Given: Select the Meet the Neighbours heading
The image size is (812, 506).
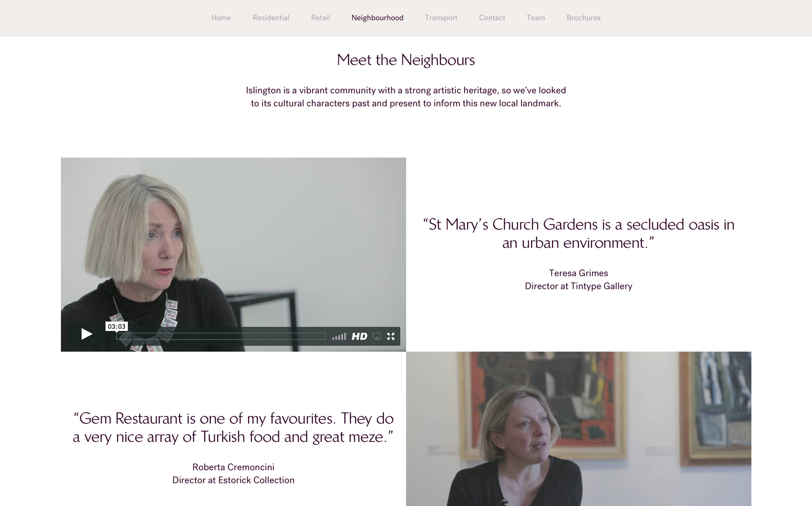Looking at the screenshot, I should (x=406, y=60).
